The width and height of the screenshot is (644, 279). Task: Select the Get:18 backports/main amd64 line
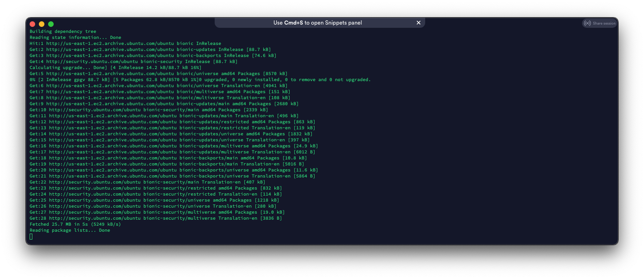coord(168,158)
